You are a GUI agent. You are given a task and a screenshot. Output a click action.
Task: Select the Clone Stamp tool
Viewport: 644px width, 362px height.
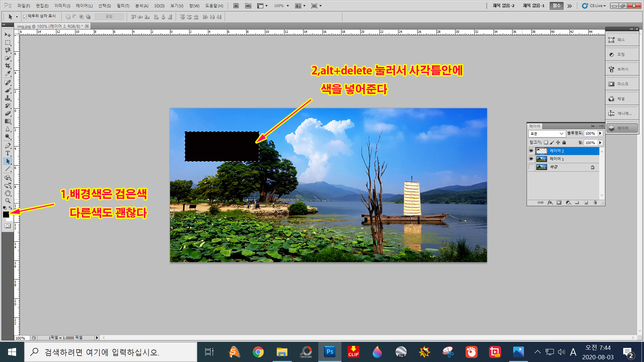coord(7,98)
